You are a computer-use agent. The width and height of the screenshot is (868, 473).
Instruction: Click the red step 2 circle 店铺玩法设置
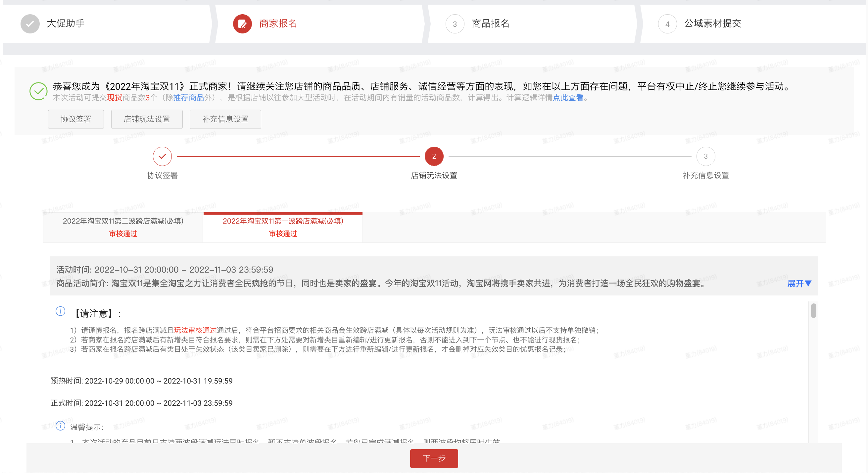(x=434, y=156)
